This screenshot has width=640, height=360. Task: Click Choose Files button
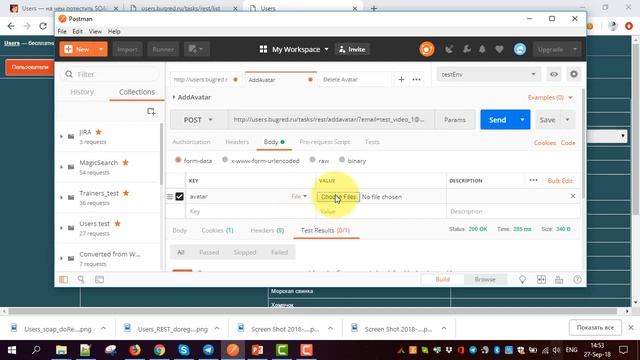[338, 197]
